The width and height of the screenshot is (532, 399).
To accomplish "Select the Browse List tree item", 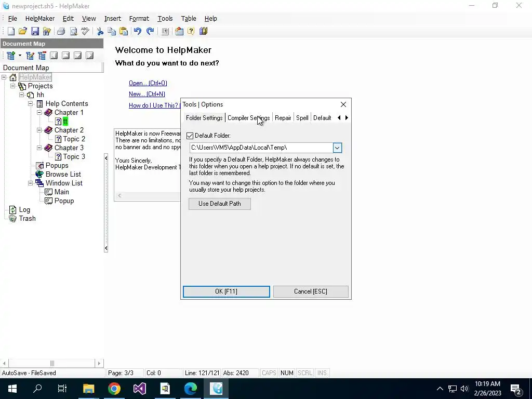I will pyautogui.click(x=63, y=174).
